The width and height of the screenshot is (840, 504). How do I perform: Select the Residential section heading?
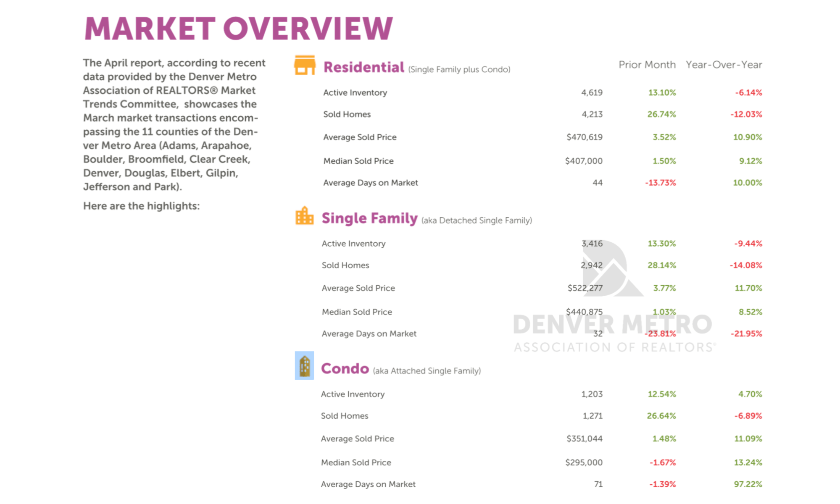coord(363,67)
